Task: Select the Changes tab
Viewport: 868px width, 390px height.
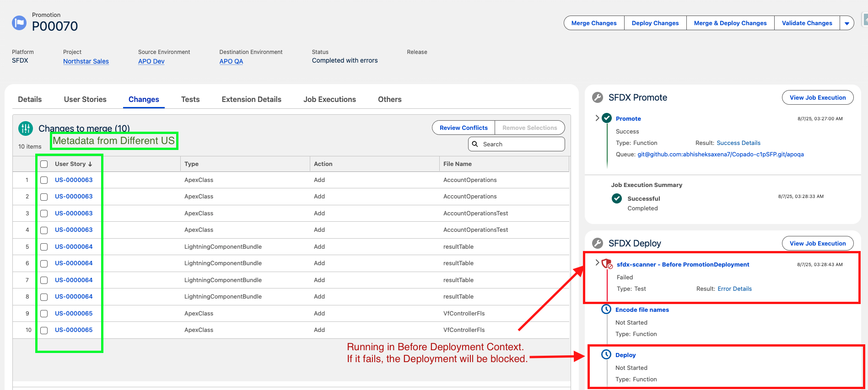Action: 144,99
